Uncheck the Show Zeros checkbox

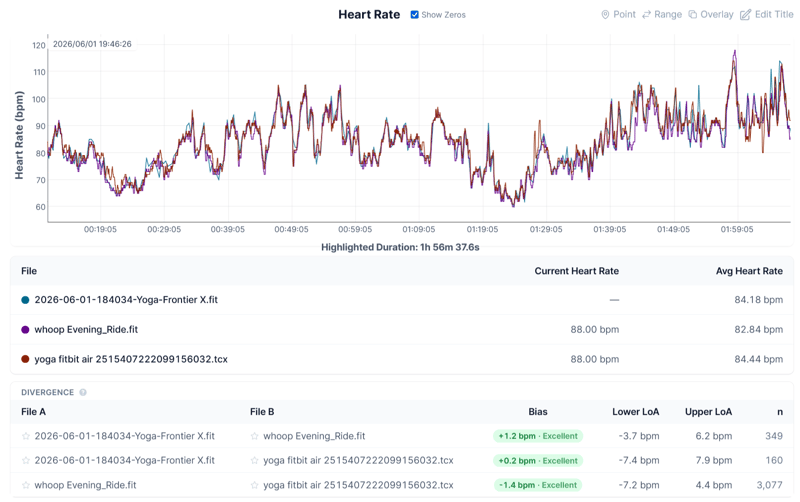pos(414,15)
